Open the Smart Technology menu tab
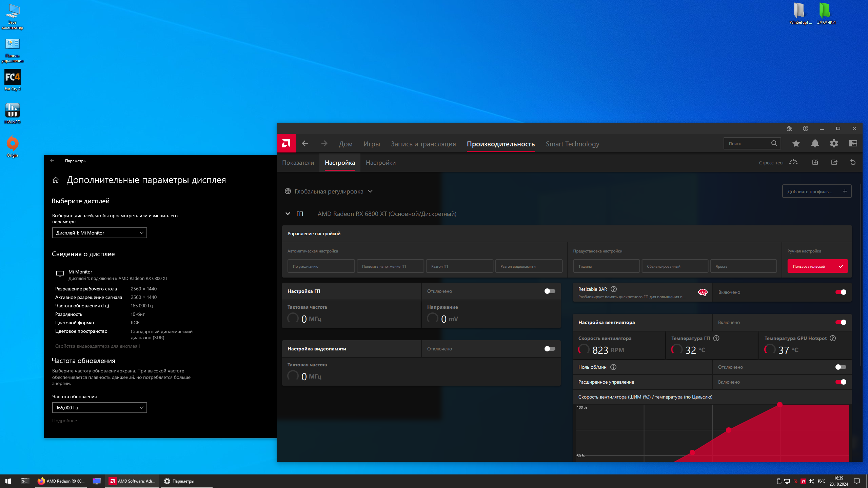The width and height of the screenshot is (868, 488). (572, 144)
